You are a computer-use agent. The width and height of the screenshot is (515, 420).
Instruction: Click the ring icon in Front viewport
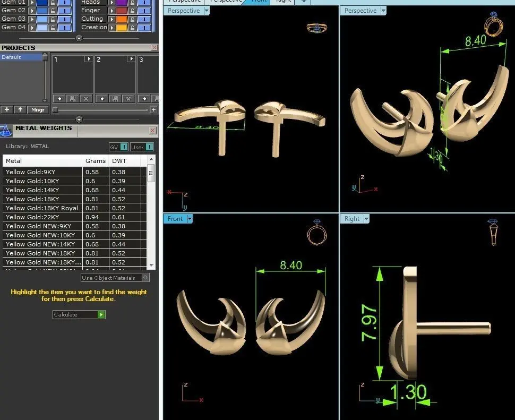[x=316, y=233]
